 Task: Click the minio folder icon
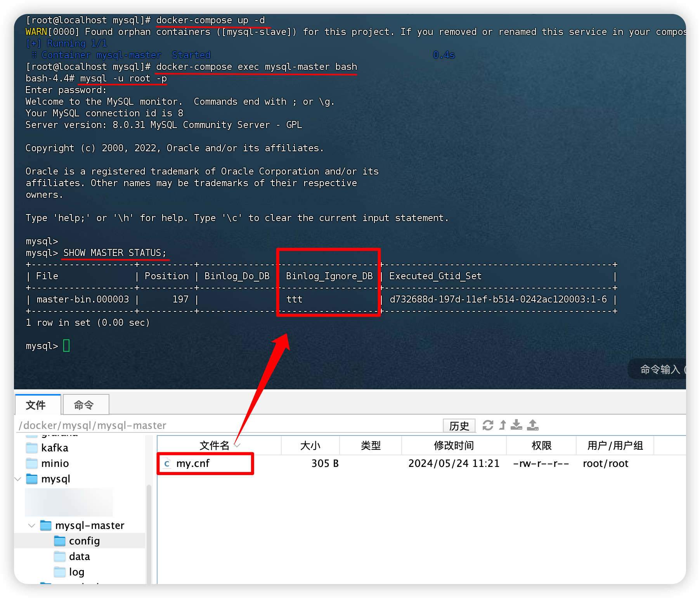(32, 463)
